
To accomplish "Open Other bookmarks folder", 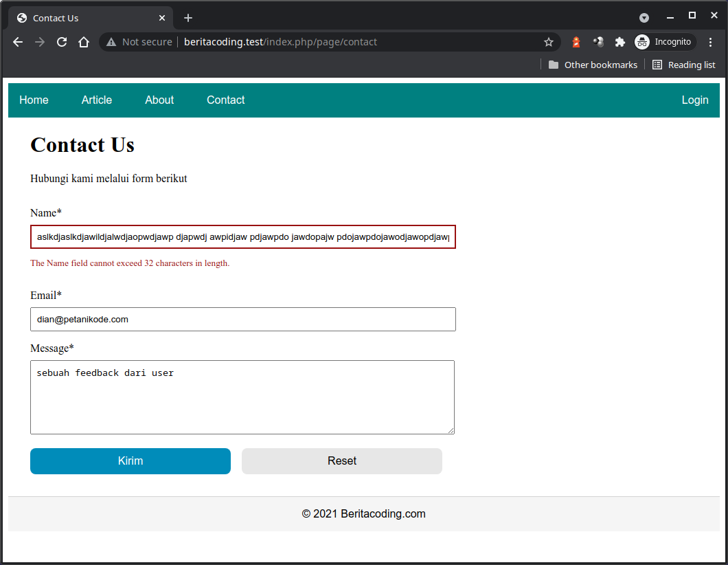I will 593,65.
